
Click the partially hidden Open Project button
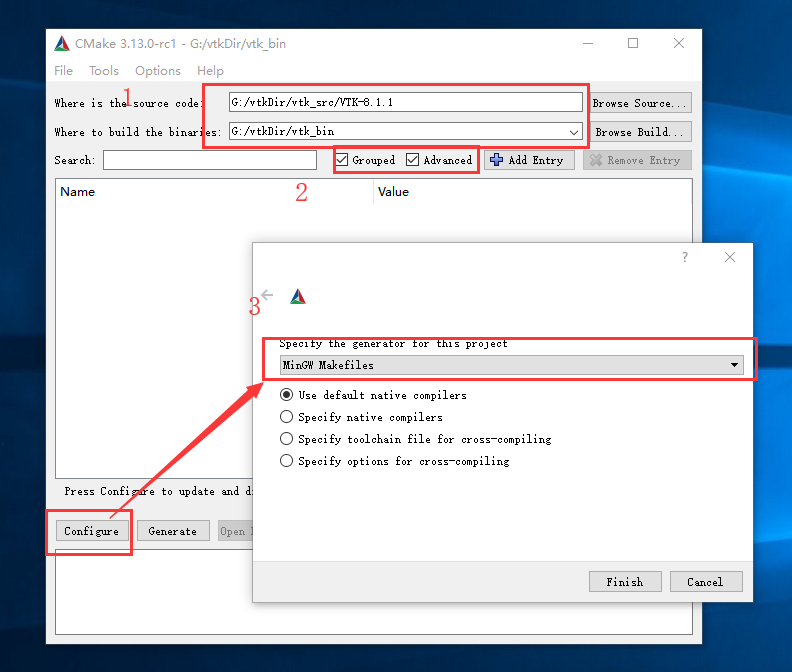tap(235, 531)
